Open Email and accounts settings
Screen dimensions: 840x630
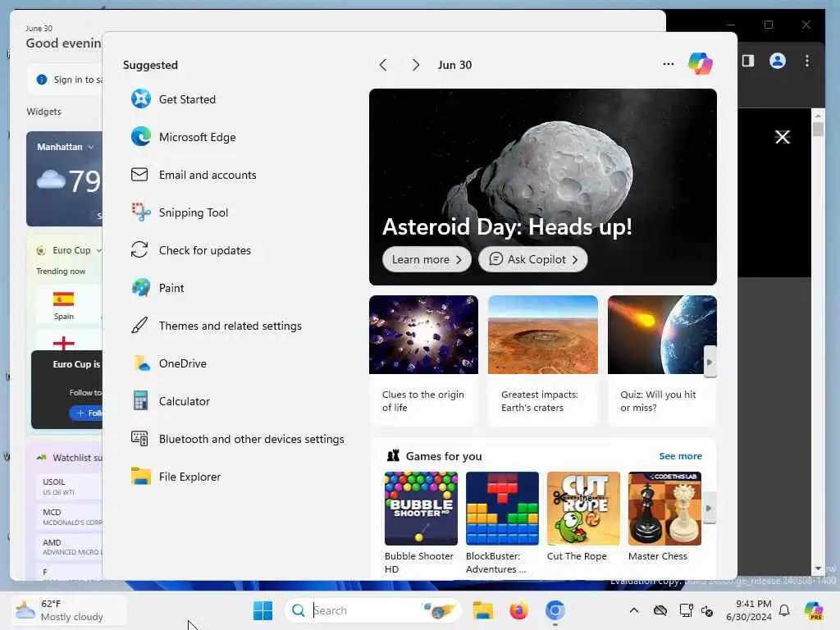click(x=194, y=175)
